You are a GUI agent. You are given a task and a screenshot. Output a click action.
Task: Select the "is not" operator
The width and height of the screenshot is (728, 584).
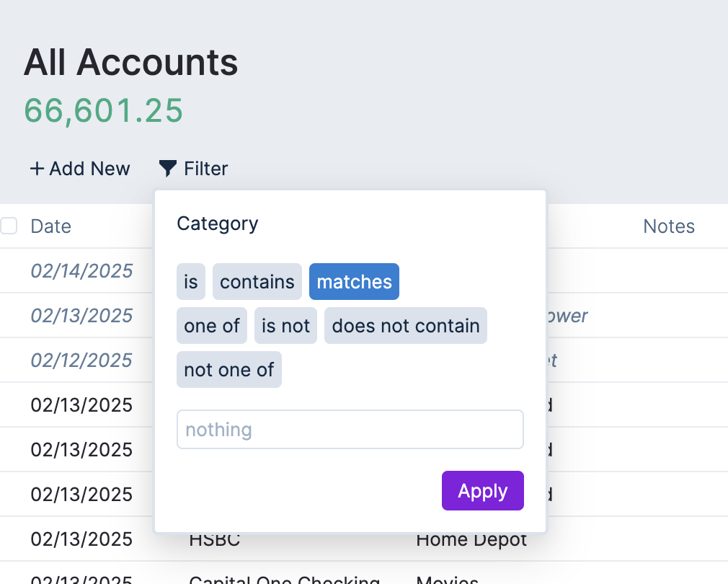coord(285,326)
